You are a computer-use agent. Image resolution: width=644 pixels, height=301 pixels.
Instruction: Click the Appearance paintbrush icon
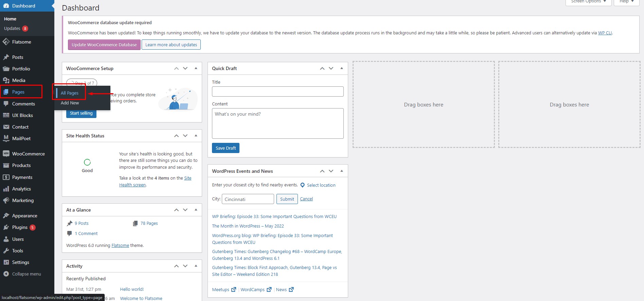[x=6, y=216]
